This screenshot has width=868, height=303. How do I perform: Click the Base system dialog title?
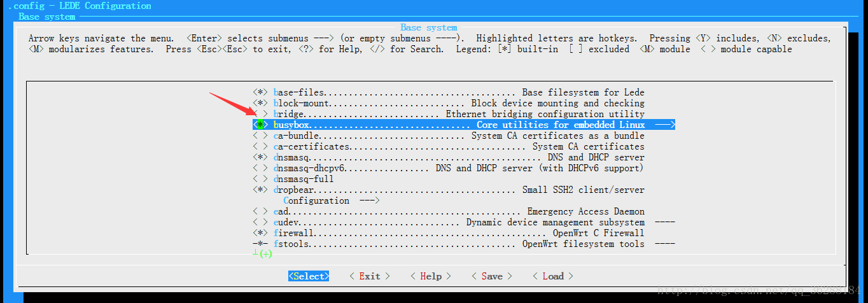[429, 27]
